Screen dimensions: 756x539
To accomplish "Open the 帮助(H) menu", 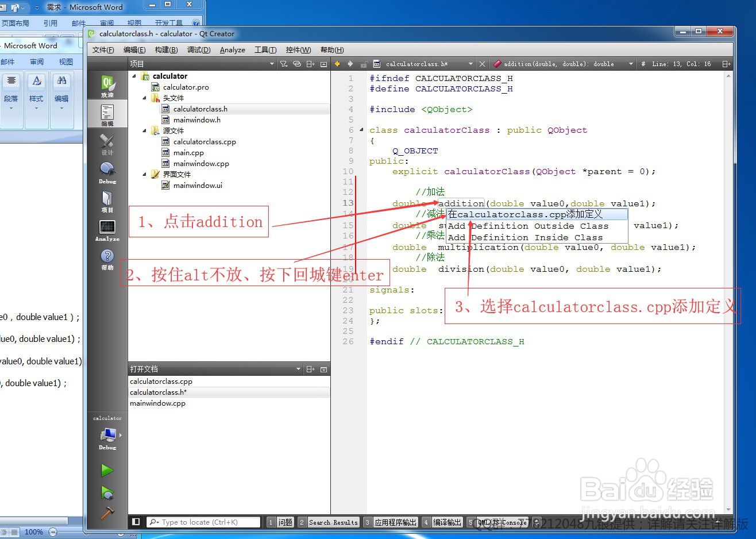I will (332, 50).
